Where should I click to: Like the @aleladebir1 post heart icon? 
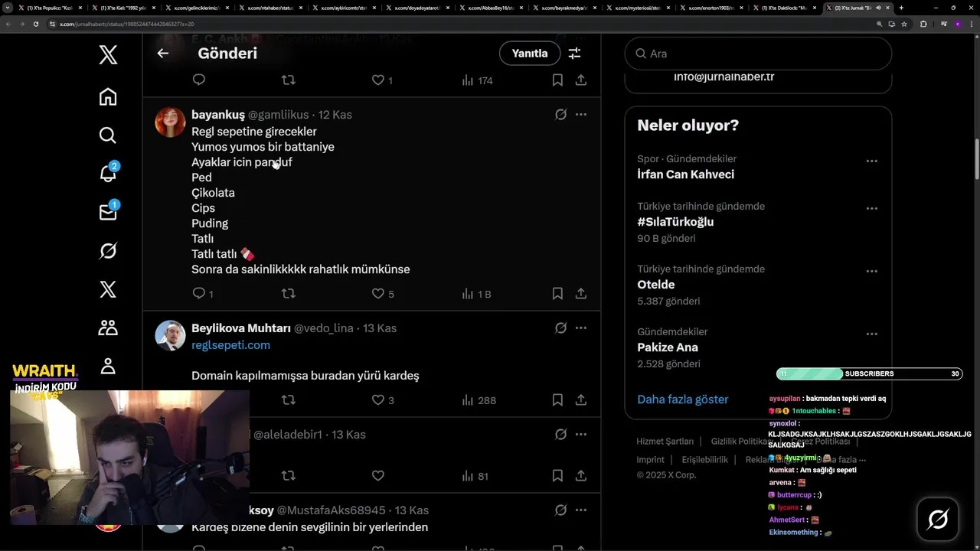coord(377,475)
